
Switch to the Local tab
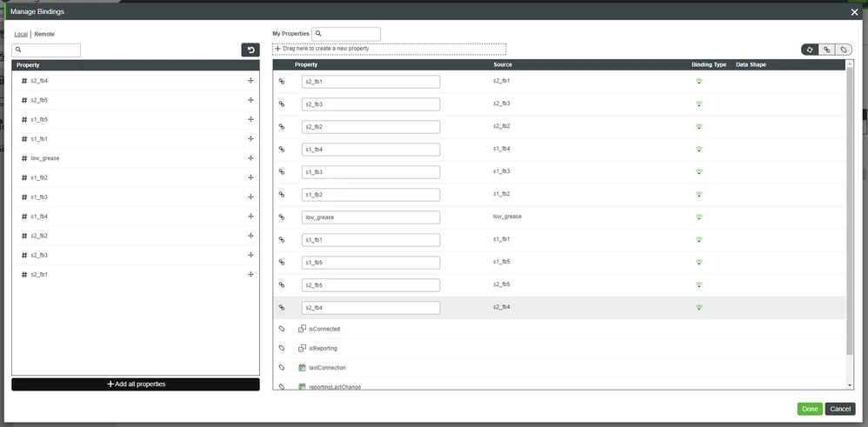[21, 34]
